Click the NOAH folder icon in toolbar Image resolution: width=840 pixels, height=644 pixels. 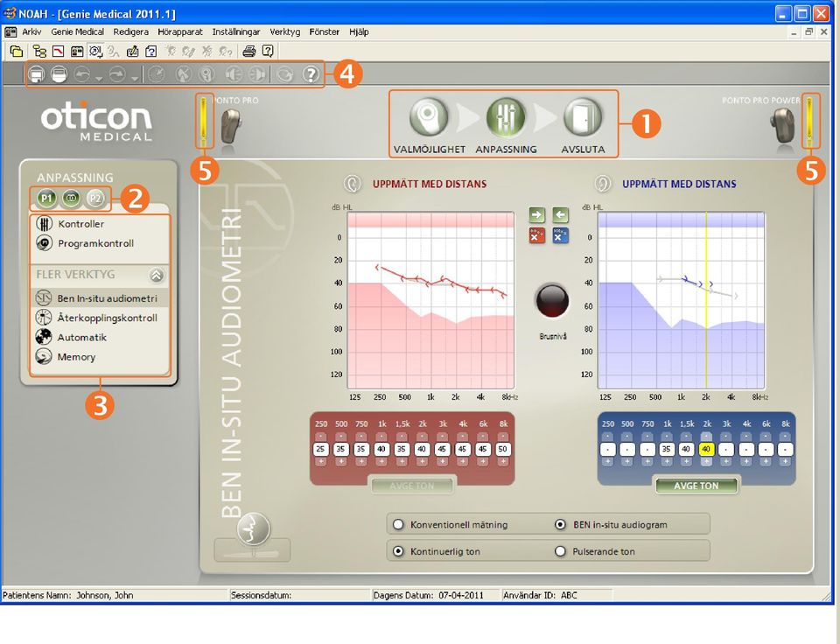click(x=16, y=52)
